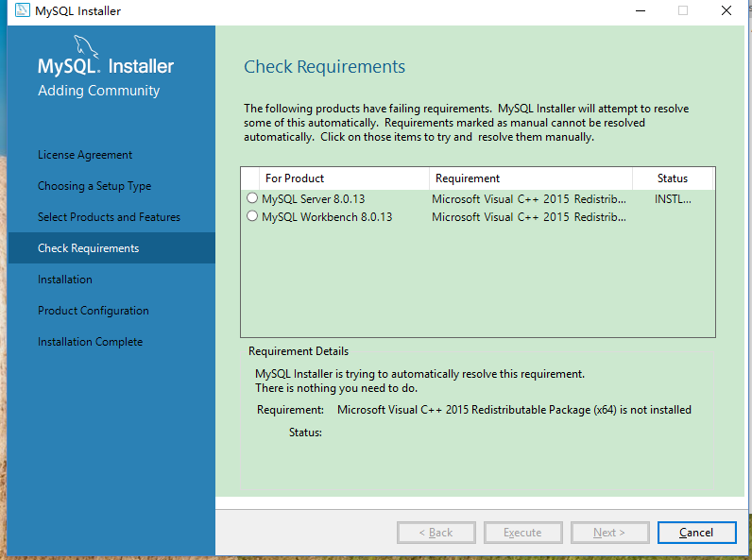The height and width of the screenshot is (560, 752).
Task: Click the requirement cell for MySQL Workbench row
Action: (529, 217)
